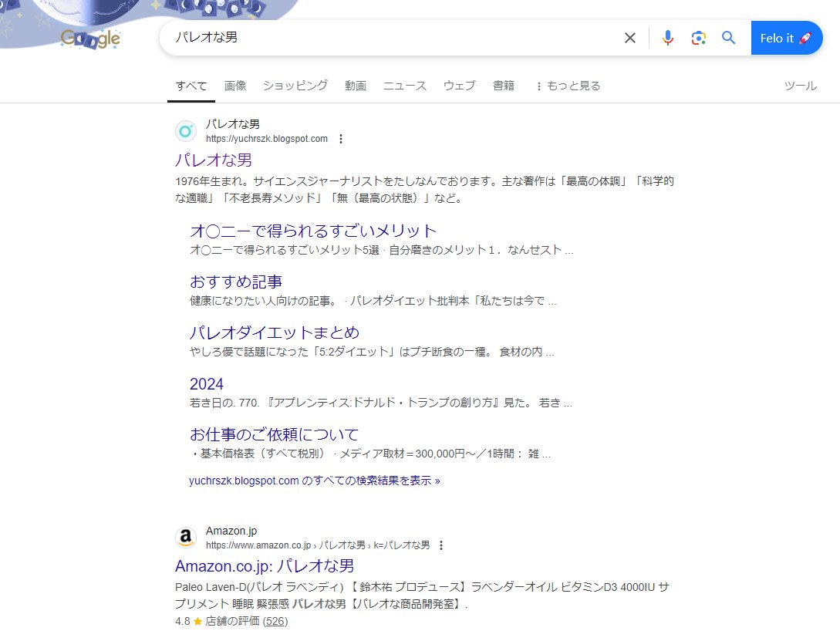Click the Felo it button
The height and width of the screenshot is (641, 840).
(786, 37)
